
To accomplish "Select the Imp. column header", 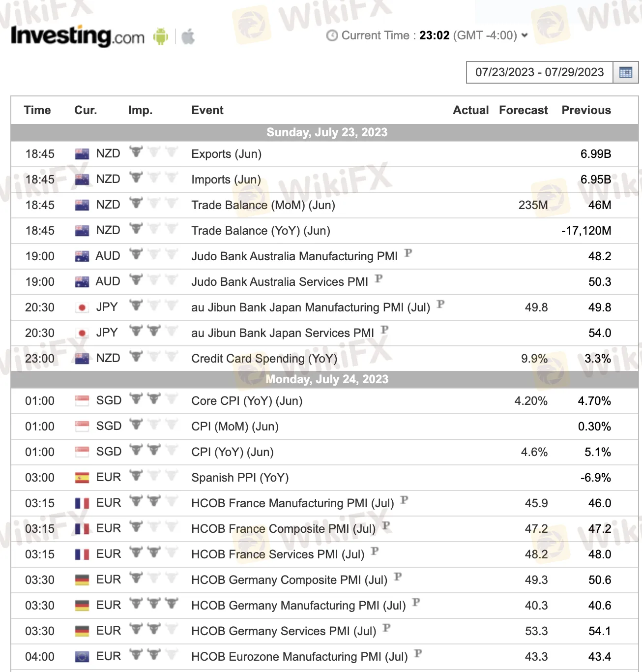I will 140,110.
